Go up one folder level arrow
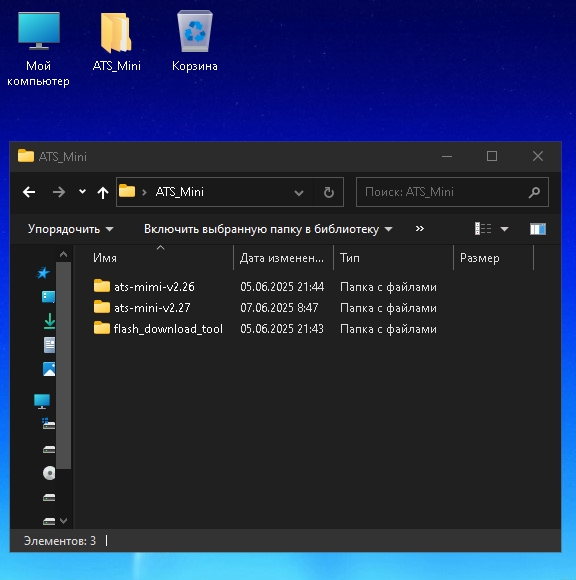The width and height of the screenshot is (576, 580). pos(103,192)
